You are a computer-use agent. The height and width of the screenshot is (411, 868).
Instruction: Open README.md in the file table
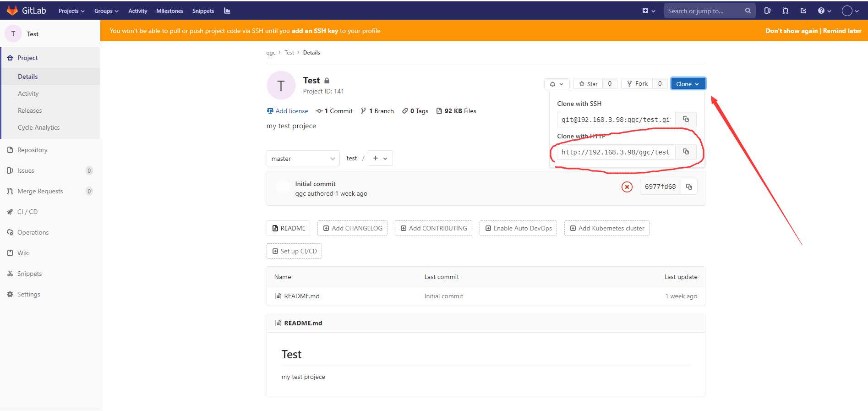point(301,296)
